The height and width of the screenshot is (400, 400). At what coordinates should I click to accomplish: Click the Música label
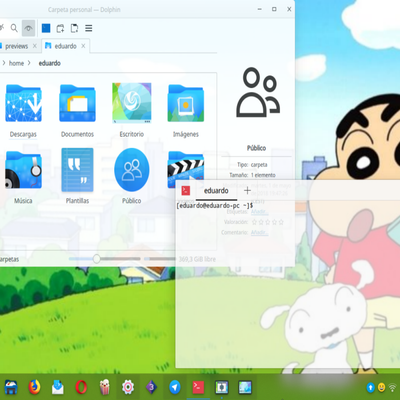pos(23,201)
